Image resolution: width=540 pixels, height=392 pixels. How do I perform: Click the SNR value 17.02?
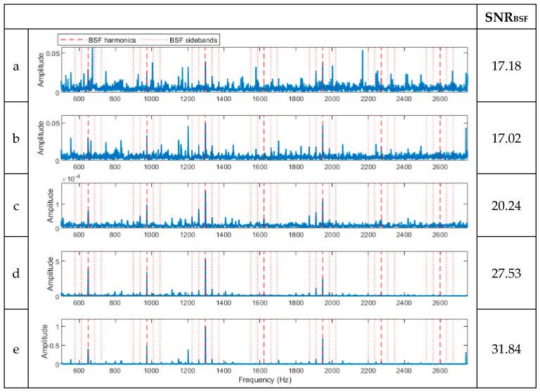point(506,138)
